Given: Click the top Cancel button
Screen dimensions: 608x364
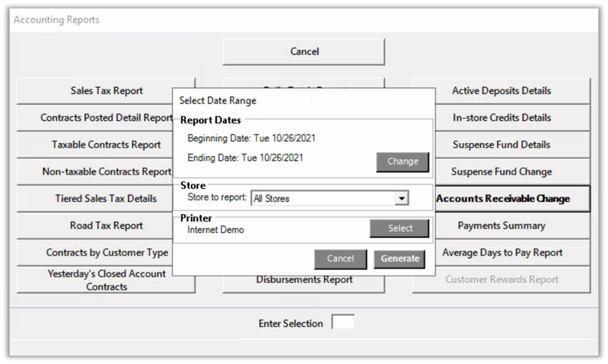Looking at the screenshot, I should tap(304, 52).
